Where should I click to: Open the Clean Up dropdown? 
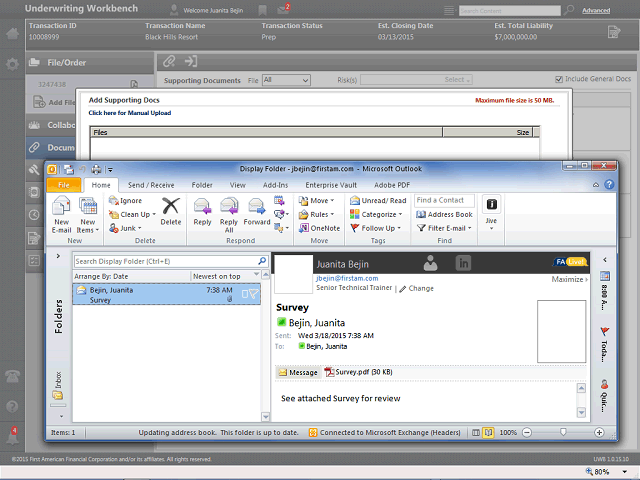132,214
